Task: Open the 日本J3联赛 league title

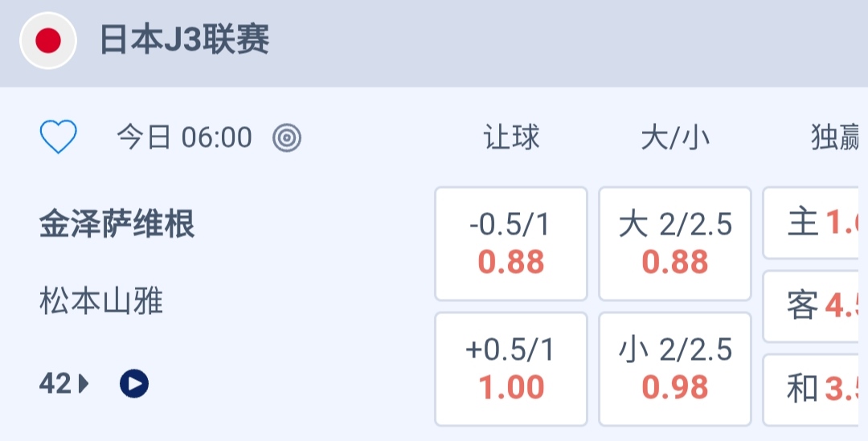Action: (x=184, y=40)
